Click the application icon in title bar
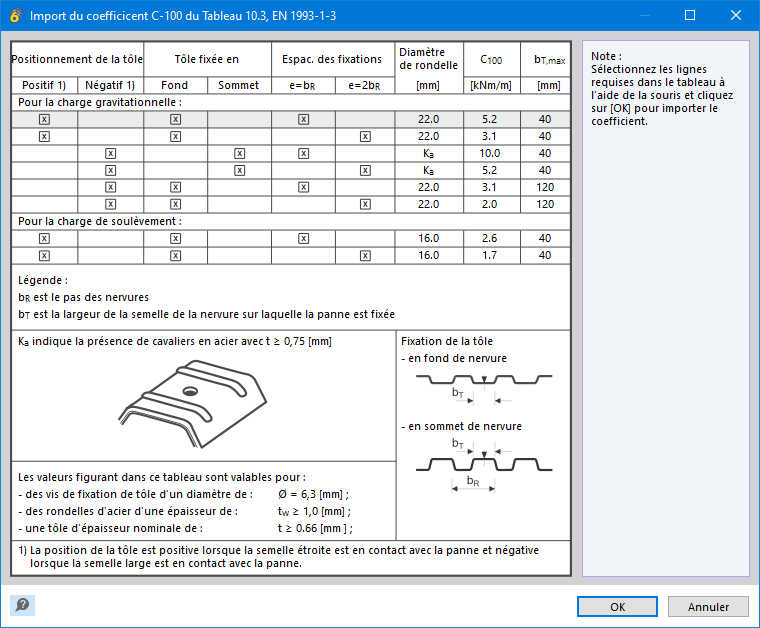The height and width of the screenshot is (628, 760). tap(16, 16)
